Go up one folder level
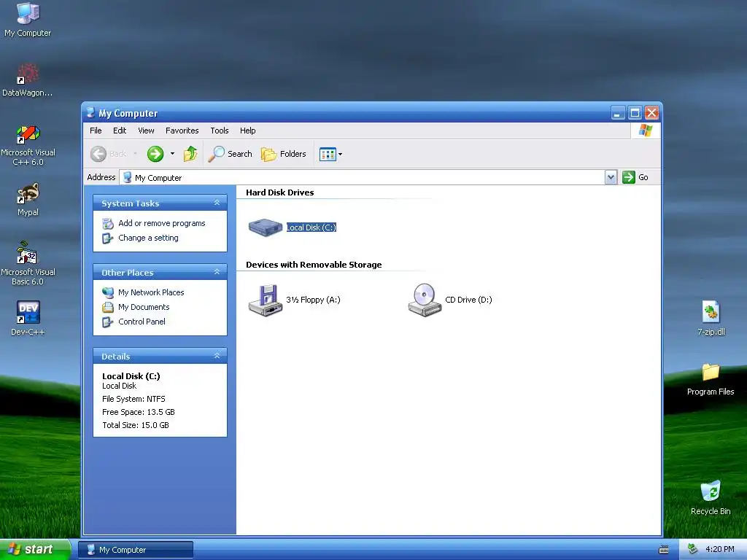 (190, 154)
